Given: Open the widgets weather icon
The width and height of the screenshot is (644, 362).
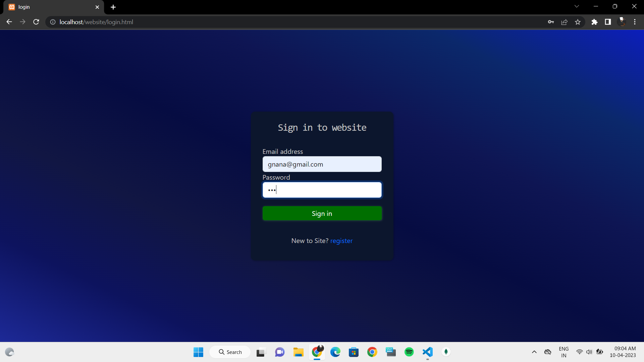Looking at the screenshot, I should [x=10, y=352].
